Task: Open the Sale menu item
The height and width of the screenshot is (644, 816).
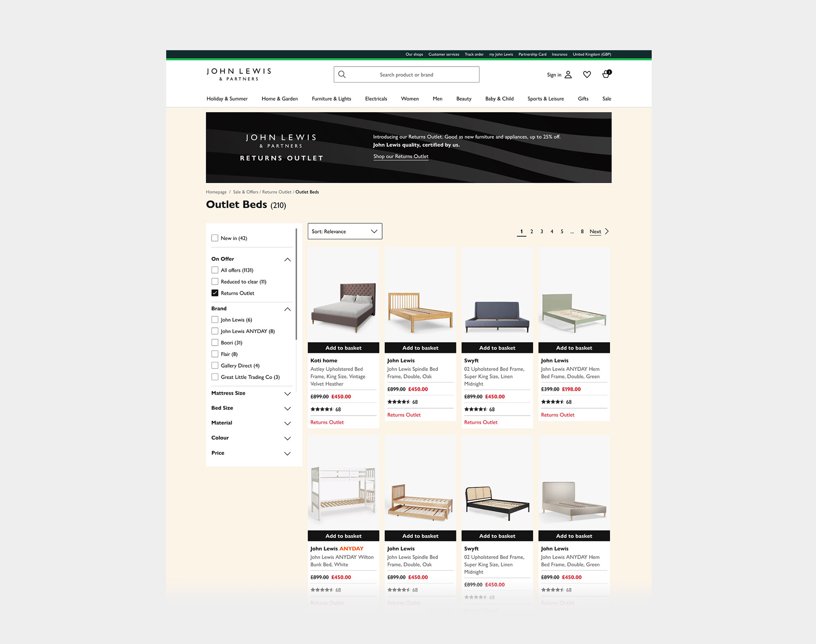Action: point(606,99)
